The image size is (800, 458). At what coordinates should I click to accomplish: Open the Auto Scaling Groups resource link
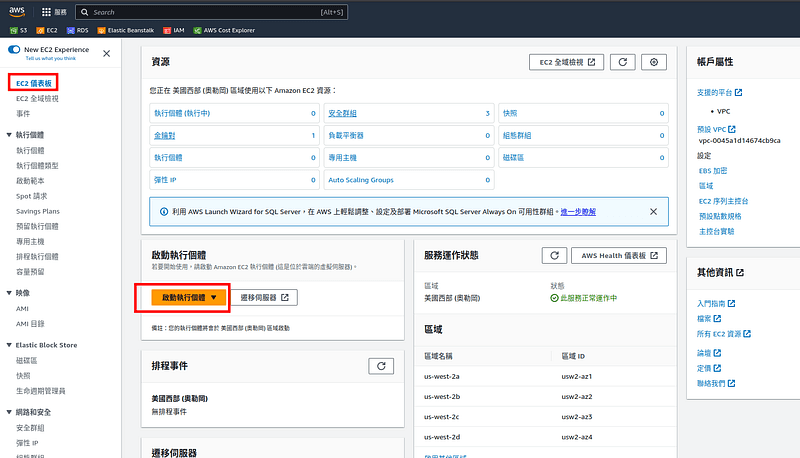click(x=361, y=180)
